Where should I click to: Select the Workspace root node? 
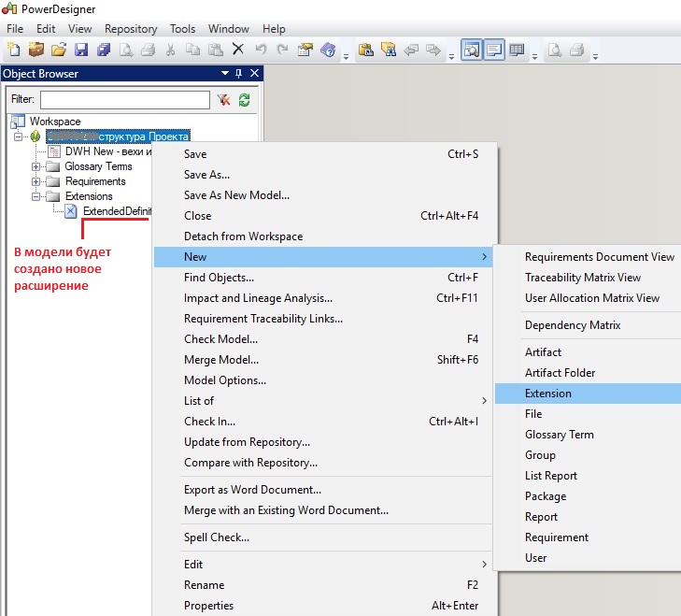point(55,122)
